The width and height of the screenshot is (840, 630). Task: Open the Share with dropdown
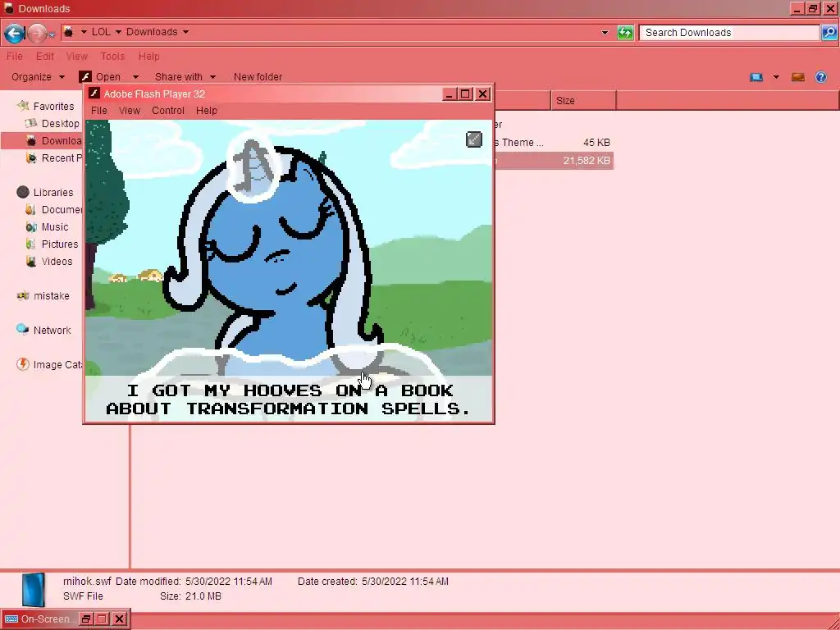[185, 77]
